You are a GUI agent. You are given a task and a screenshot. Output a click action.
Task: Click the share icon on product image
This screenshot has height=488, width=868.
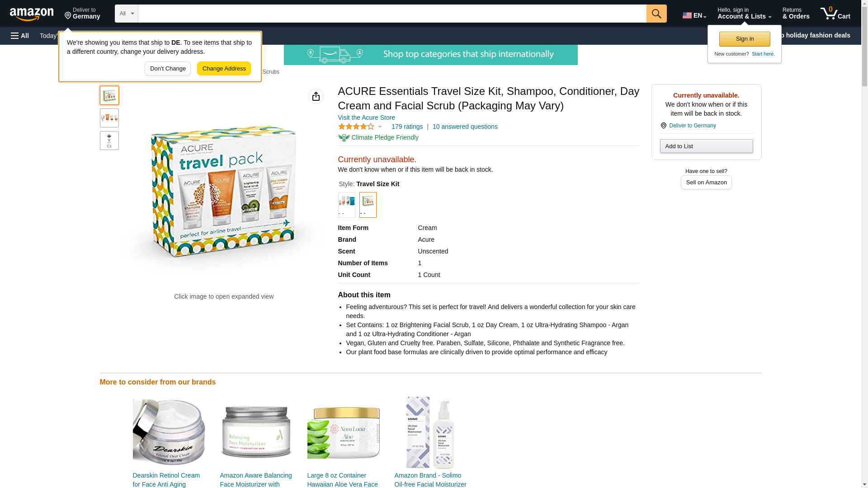coord(316,96)
